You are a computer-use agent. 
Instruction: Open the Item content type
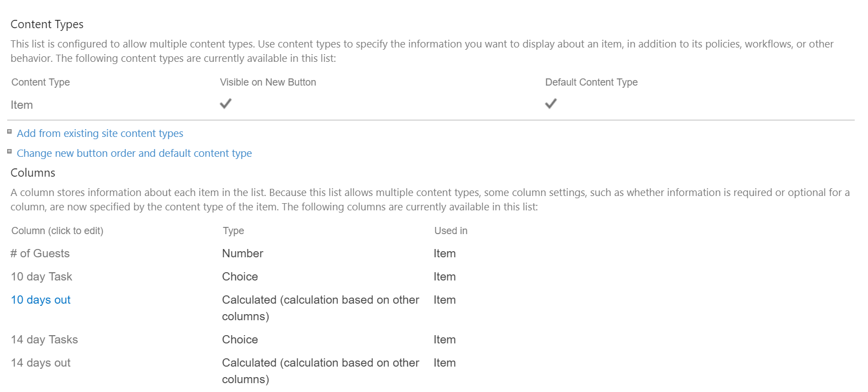point(22,105)
